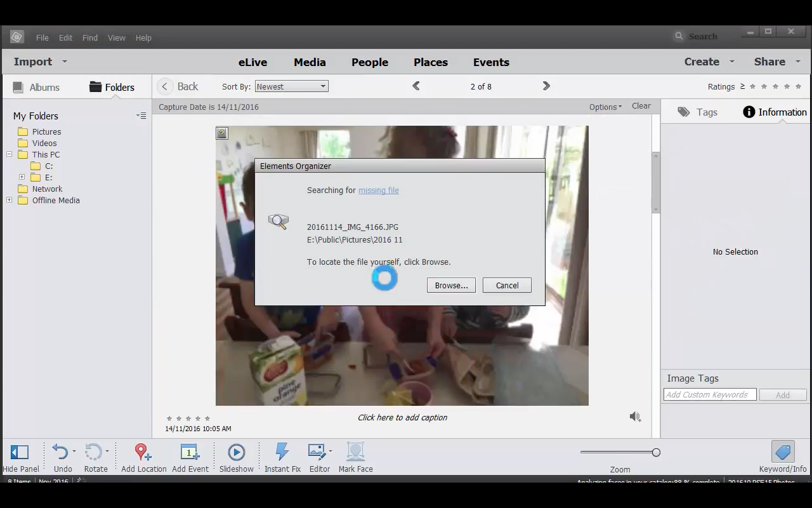
Task: Click the Zoom slider handle
Action: 656,452
